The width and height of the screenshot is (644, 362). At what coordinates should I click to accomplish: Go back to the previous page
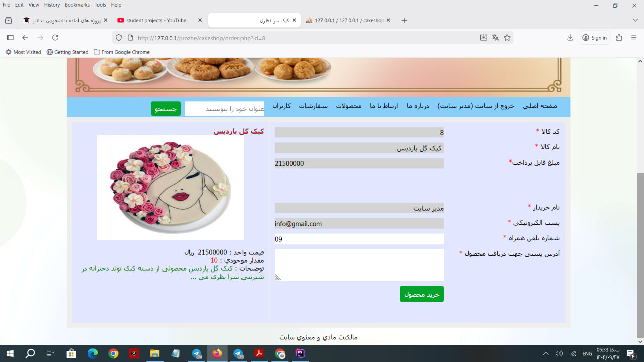(25, 38)
